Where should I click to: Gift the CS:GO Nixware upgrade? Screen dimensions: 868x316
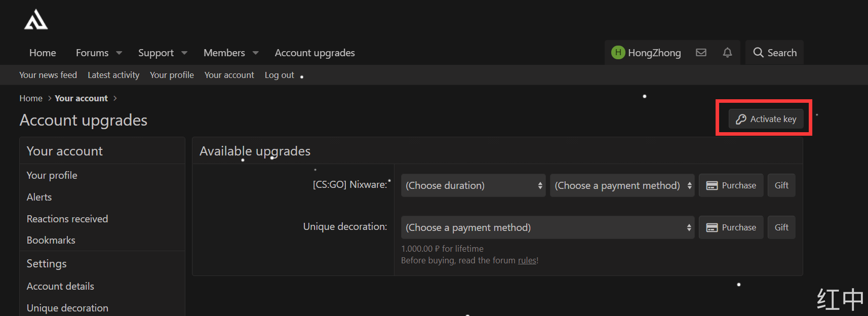(x=781, y=185)
